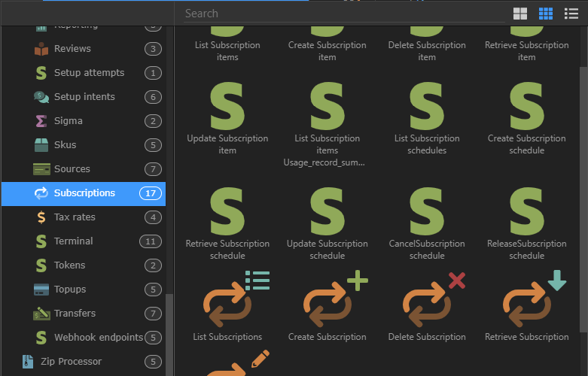Click the Transfers category label

coord(75,313)
